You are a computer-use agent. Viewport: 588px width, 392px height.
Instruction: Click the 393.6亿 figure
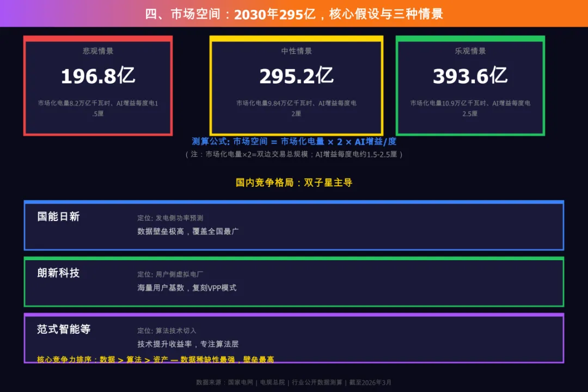[x=470, y=75]
